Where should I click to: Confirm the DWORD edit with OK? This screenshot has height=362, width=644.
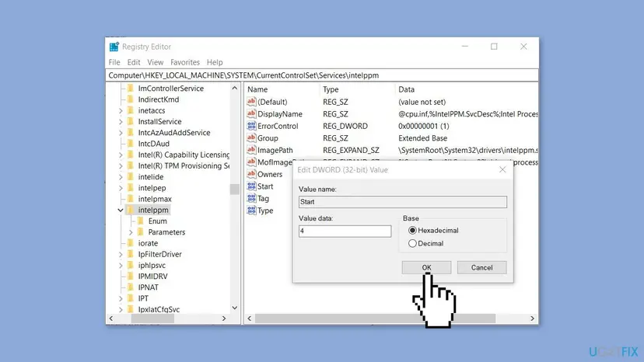pyautogui.click(x=426, y=267)
